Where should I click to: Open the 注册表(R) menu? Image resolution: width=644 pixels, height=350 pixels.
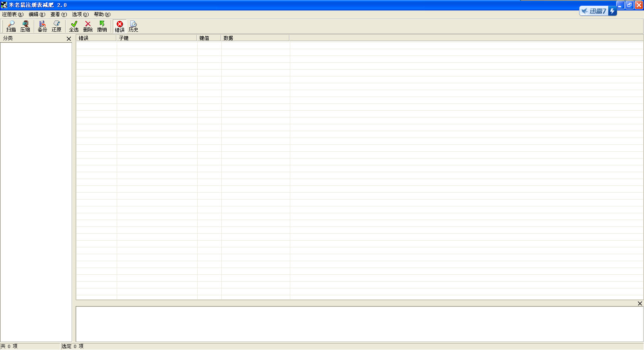[13, 14]
